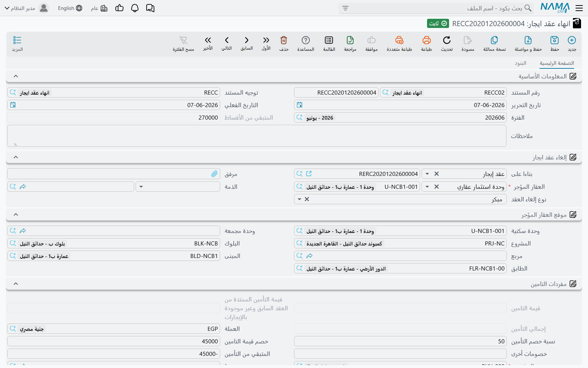This screenshot has width=588, height=368.
Task: Click مسح الفلترة (Clear filter) icon
Action: (183, 40)
